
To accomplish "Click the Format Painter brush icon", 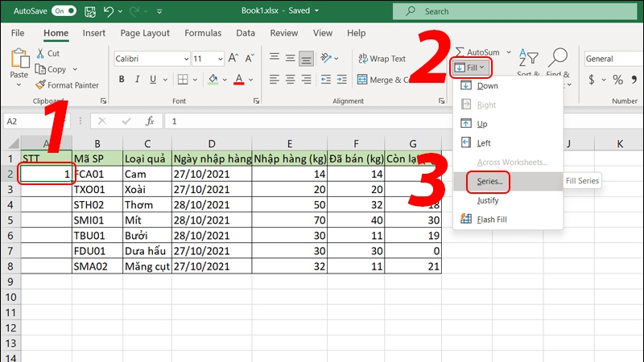I will coord(40,85).
